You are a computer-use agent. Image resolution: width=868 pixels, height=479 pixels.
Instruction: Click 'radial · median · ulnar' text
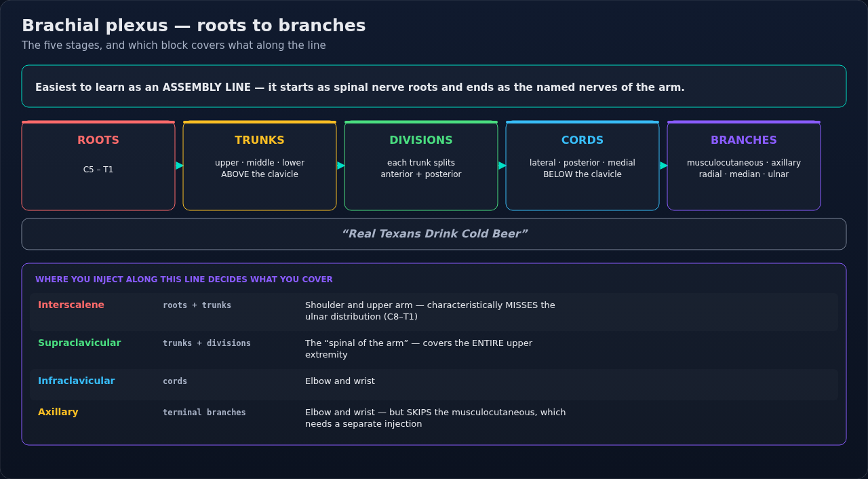[744, 174]
